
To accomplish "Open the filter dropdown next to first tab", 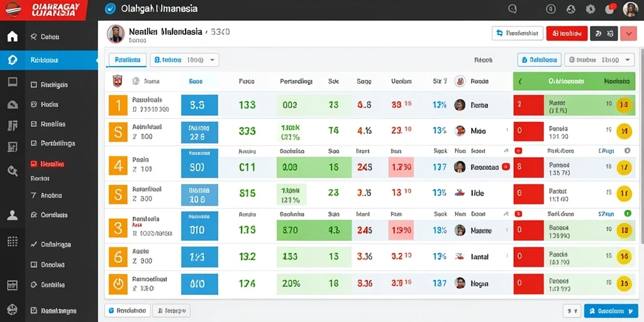I will point(184,60).
